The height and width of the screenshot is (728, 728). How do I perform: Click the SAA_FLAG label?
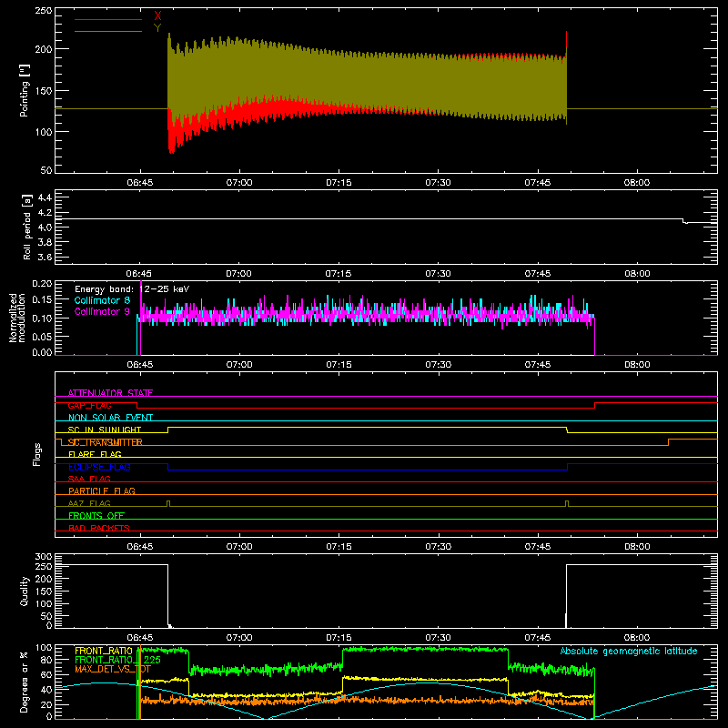tap(89, 479)
